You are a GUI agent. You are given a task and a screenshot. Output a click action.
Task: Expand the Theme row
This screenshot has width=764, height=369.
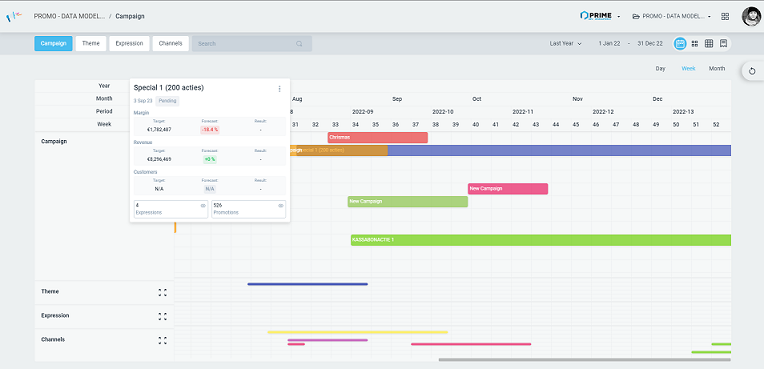pos(162,292)
